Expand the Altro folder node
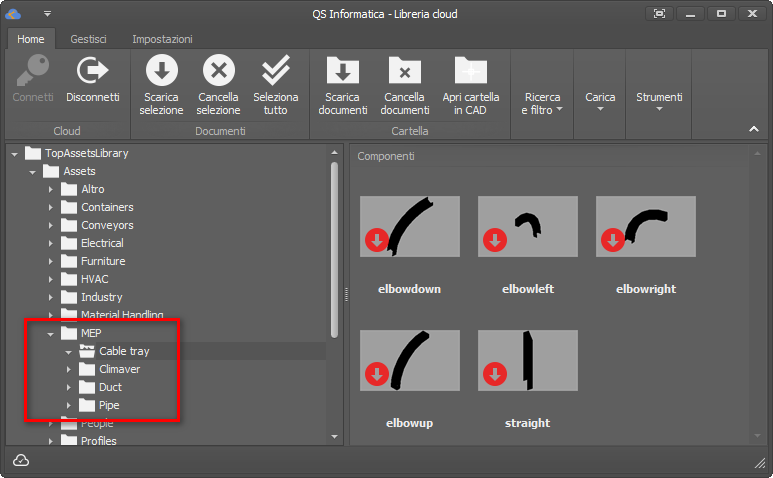773x478 pixels. click(50, 189)
